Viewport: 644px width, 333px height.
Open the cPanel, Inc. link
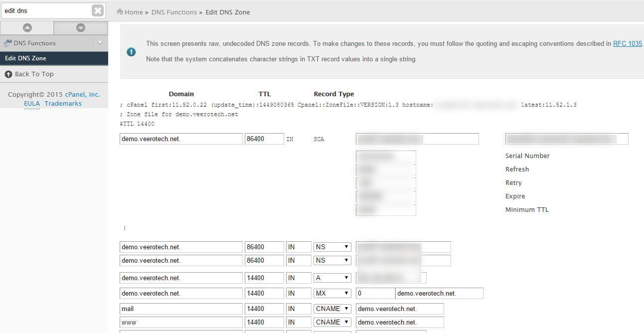[x=82, y=94]
